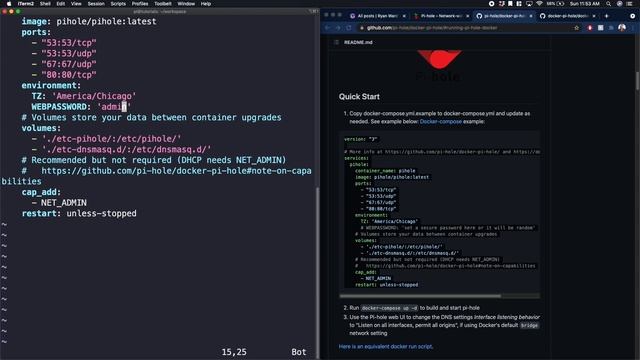Screen dimensions: 640x360
Task: Open 'Here is an equivalent docker run script' link
Action: [x=386, y=347]
